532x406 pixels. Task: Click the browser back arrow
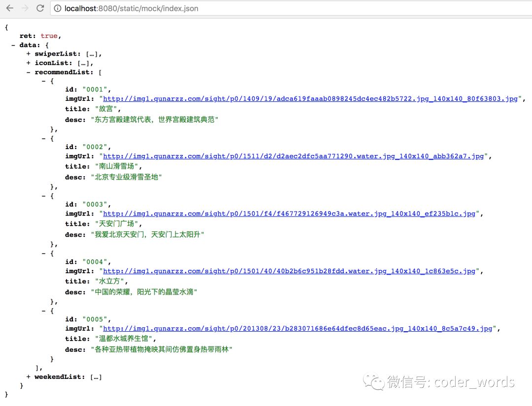(x=9, y=8)
